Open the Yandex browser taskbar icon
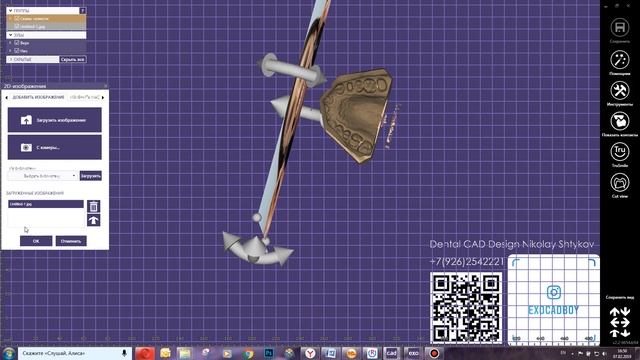This screenshot has height=360, width=640. point(311,353)
